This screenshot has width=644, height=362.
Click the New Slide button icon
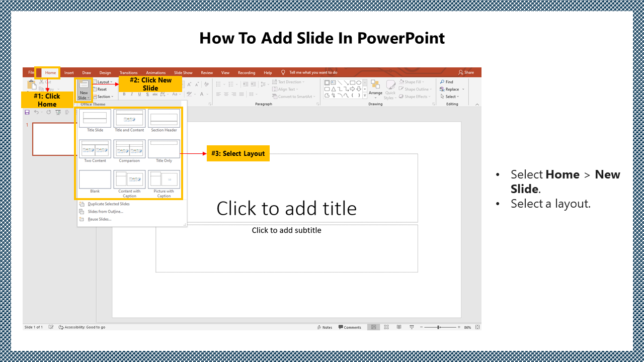click(x=84, y=83)
